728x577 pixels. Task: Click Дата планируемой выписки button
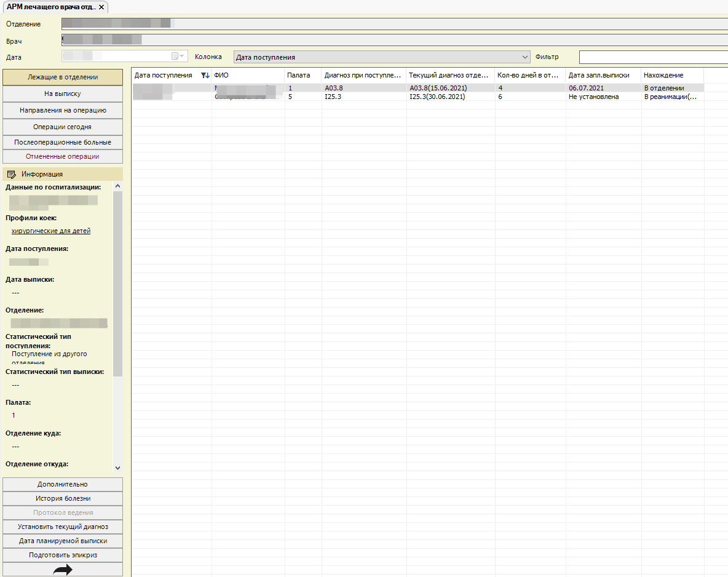[63, 541]
